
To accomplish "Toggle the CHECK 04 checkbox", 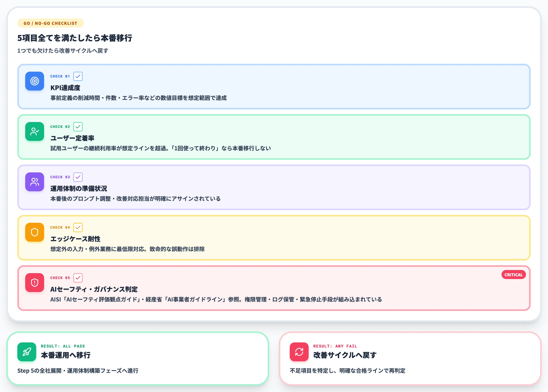I will [78, 227].
